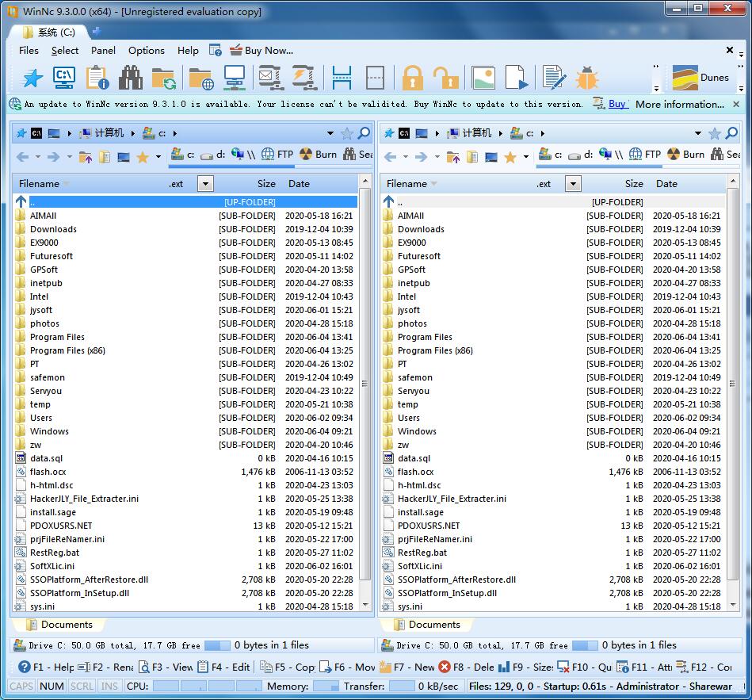This screenshot has width=752, height=700.
Task: Expand the left panel back history arrow dropdown
Action: click(x=37, y=156)
